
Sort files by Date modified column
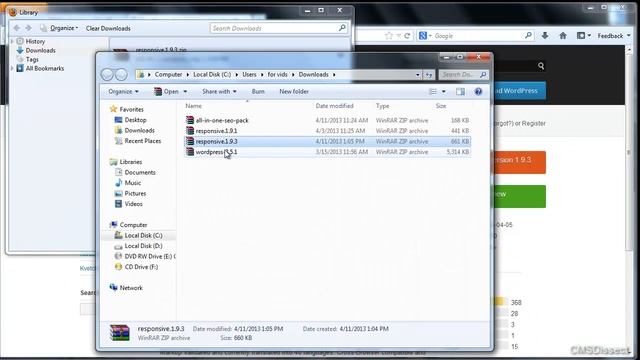[x=334, y=106]
